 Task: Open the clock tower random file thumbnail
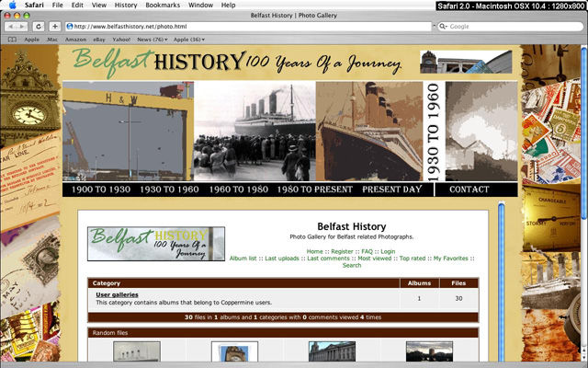click(x=228, y=351)
